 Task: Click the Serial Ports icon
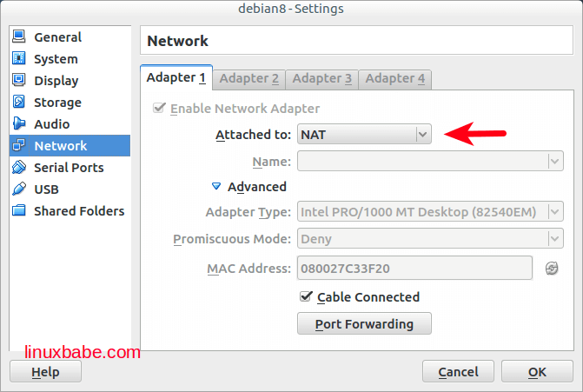click(x=19, y=168)
